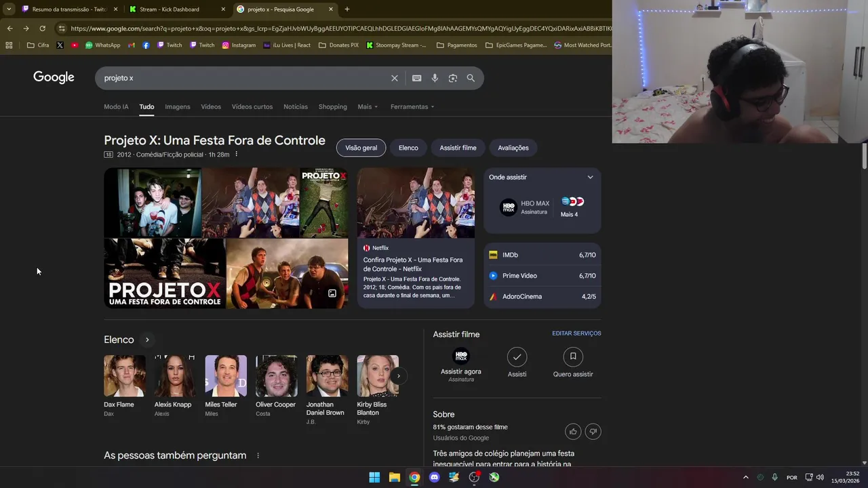Image resolution: width=868 pixels, height=488 pixels.
Task: Switch to the Vídeos search tab
Action: (211, 106)
